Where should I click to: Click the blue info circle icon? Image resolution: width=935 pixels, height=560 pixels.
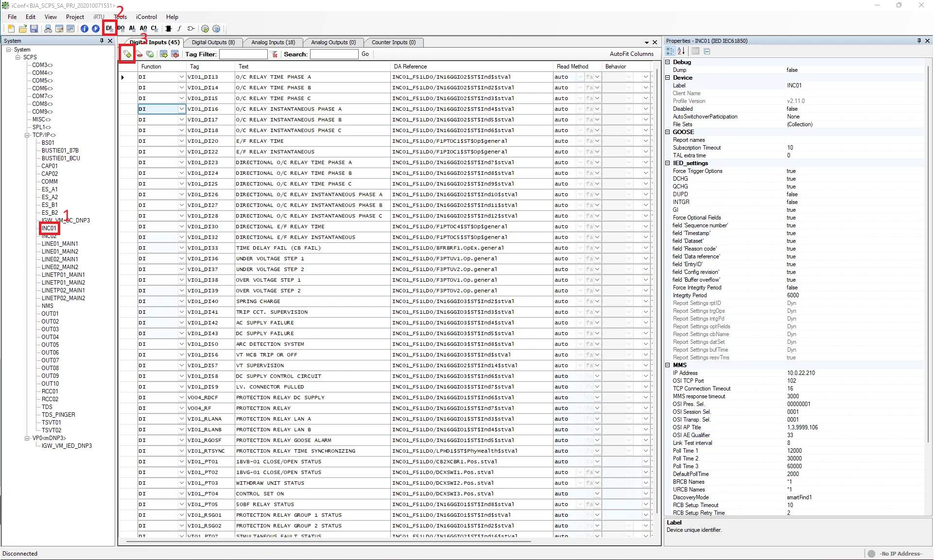point(85,29)
